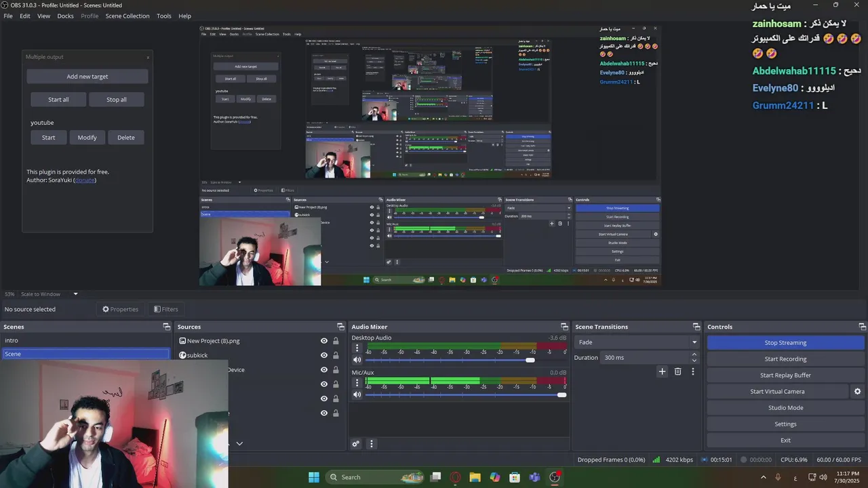Open transition properties three-dot menu

(x=692, y=371)
